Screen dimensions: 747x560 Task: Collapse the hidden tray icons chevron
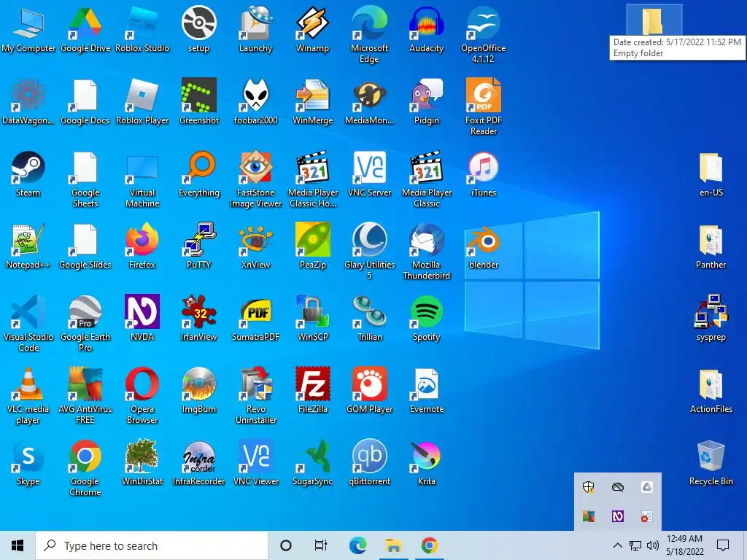[x=617, y=545]
